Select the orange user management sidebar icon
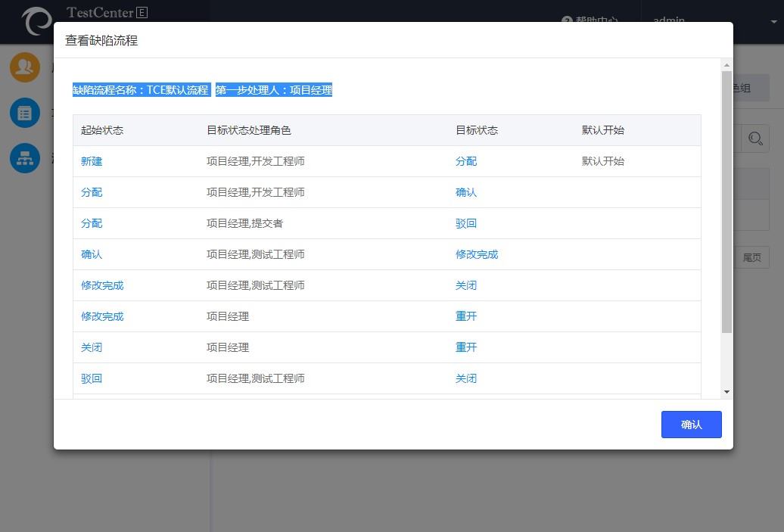The width and height of the screenshot is (784, 532). (x=24, y=67)
